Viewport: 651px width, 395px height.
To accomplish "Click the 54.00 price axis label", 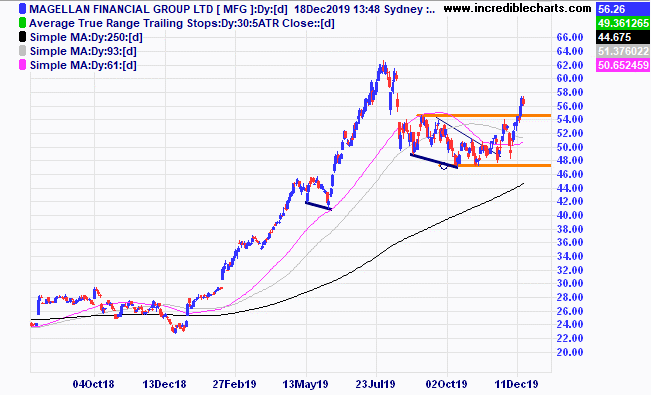I will [x=570, y=119].
